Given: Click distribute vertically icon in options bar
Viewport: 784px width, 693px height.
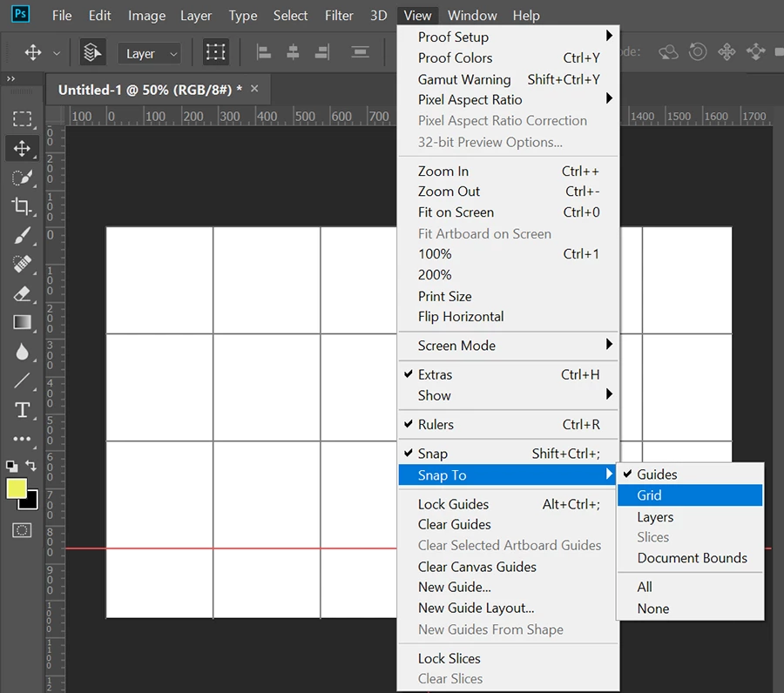Looking at the screenshot, I should pos(360,52).
